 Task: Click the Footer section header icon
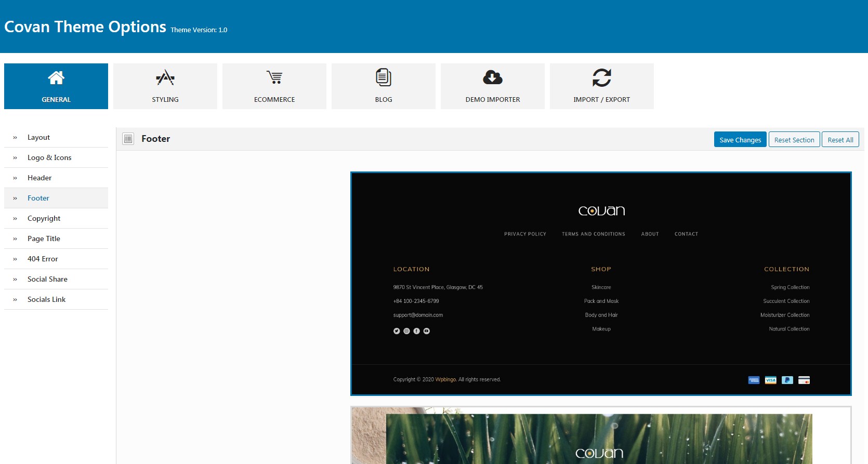click(x=128, y=139)
